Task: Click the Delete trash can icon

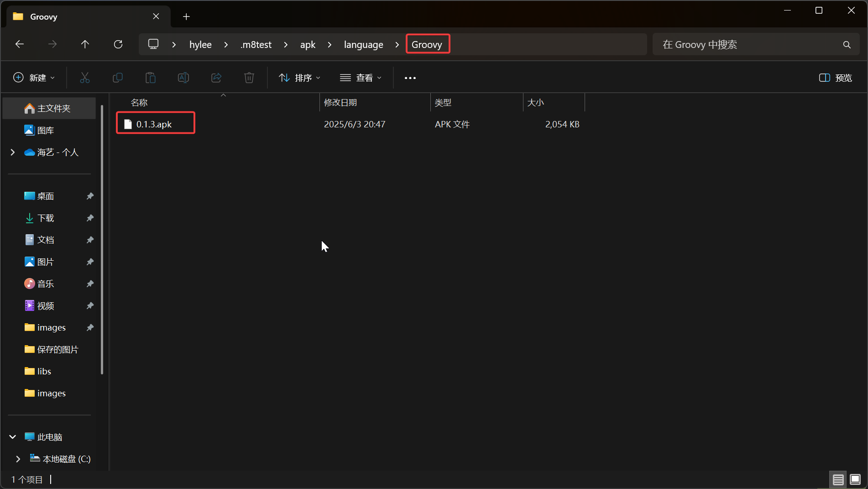Action: (249, 78)
